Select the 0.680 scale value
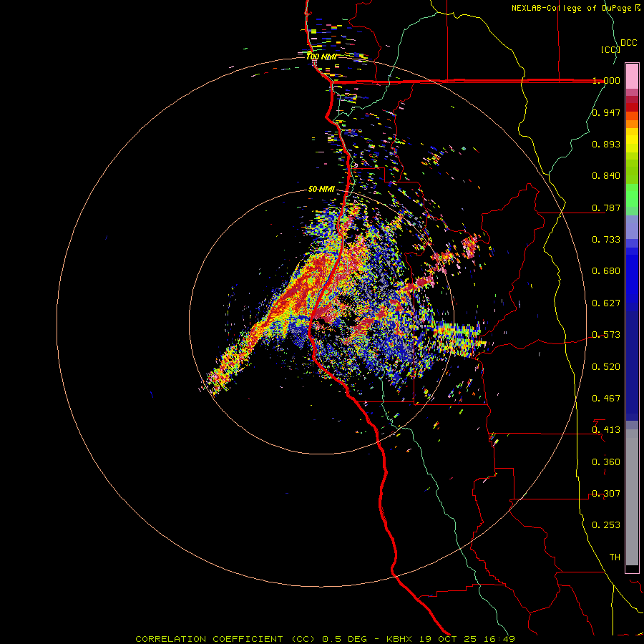 (x=606, y=271)
